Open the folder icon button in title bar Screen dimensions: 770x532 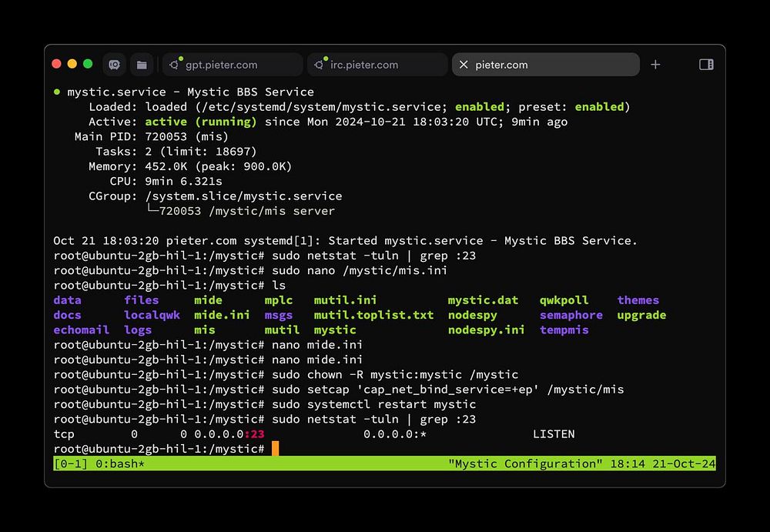coord(142,65)
